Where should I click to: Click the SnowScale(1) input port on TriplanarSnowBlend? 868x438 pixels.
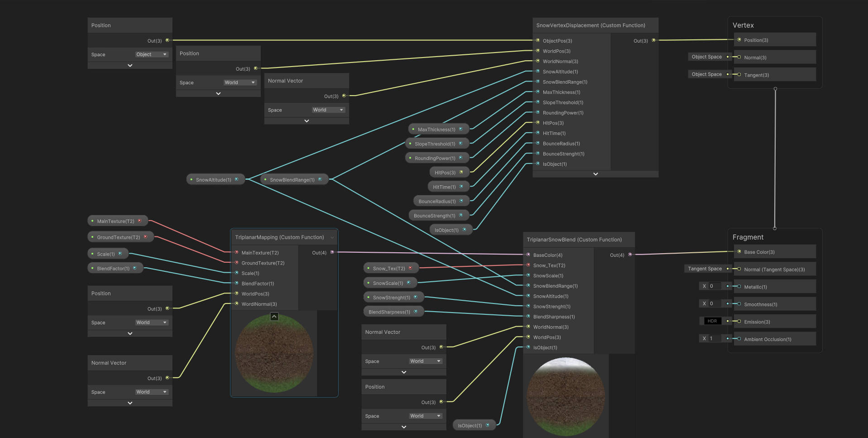coord(528,275)
